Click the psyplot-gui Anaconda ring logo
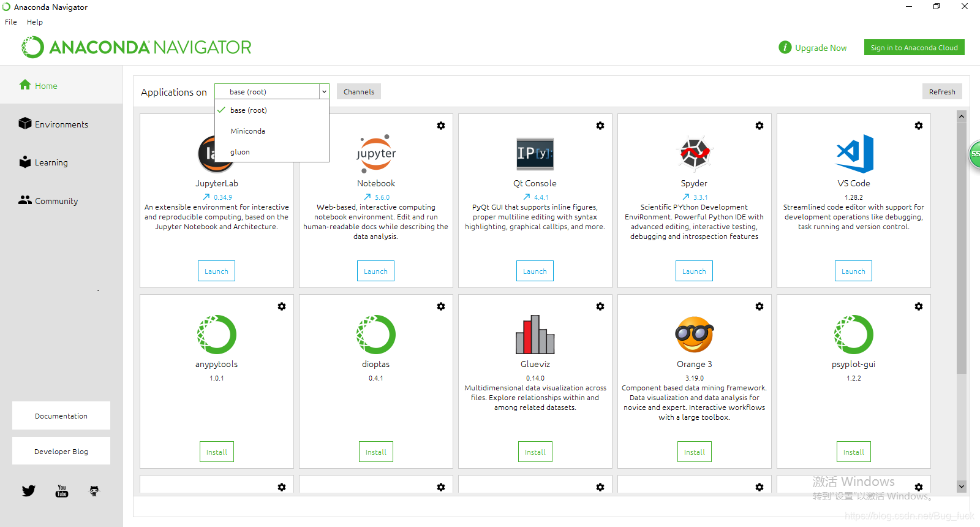 click(x=854, y=334)
